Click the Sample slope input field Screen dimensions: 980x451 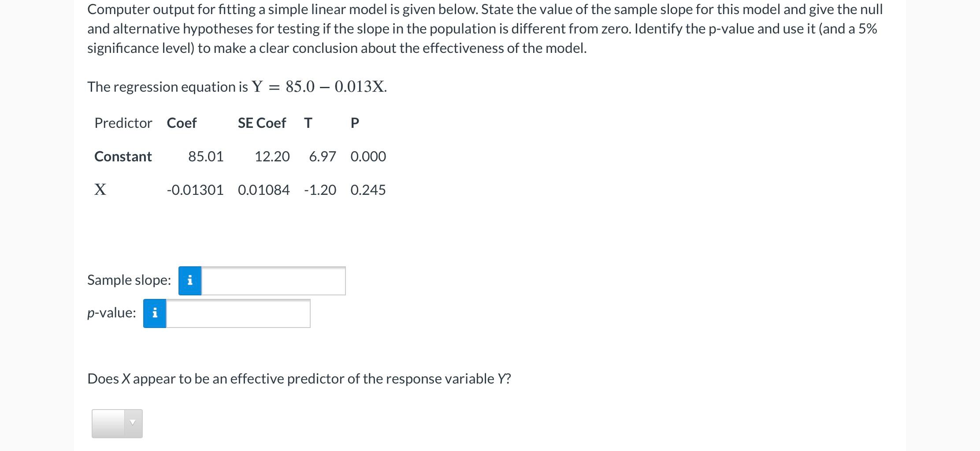tap(273, 280)
